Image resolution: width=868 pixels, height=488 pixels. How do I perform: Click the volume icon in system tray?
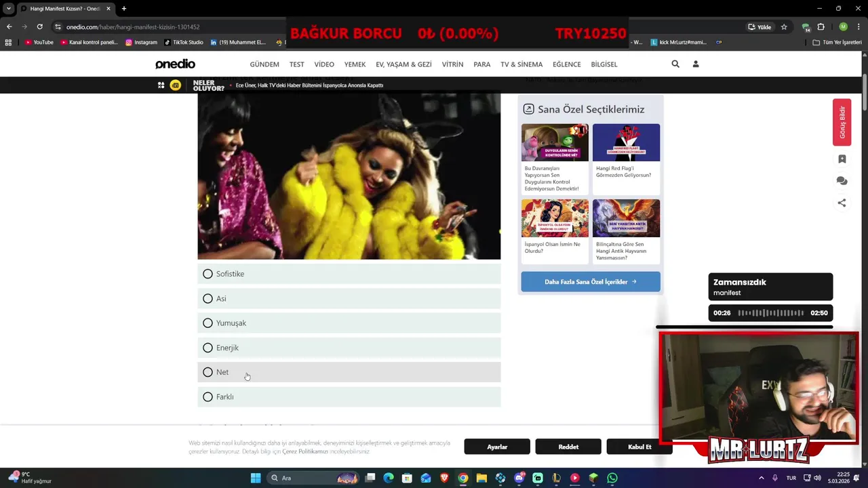(x=816, y=478)
